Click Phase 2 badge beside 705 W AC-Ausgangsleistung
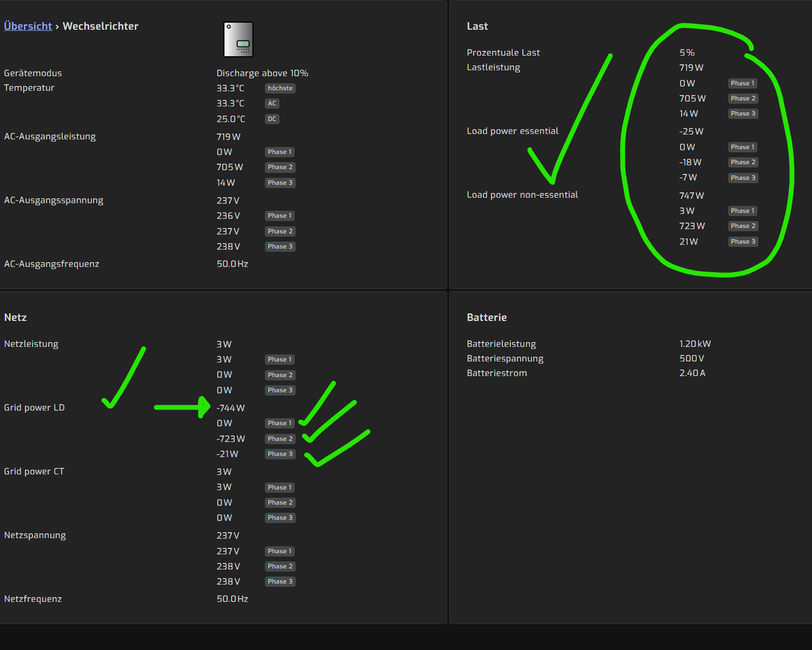This screenshot has width=812, height=650. 280,167
